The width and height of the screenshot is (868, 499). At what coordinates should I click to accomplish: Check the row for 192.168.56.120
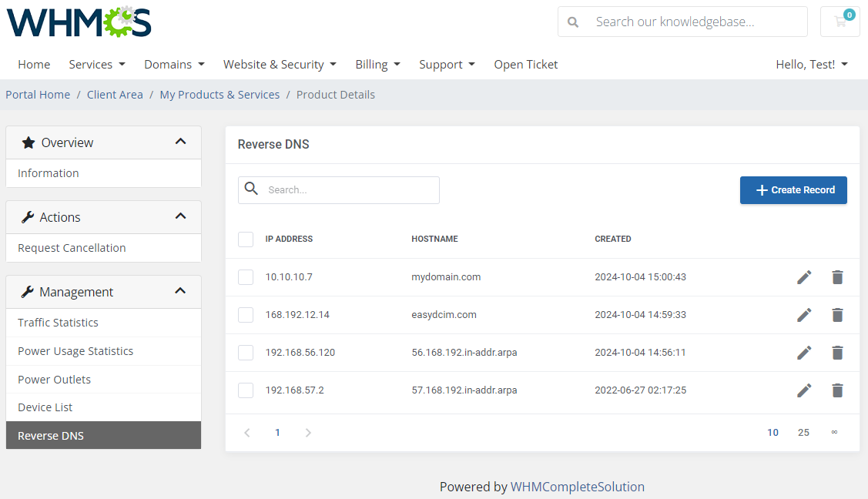[x=246, y=352]
